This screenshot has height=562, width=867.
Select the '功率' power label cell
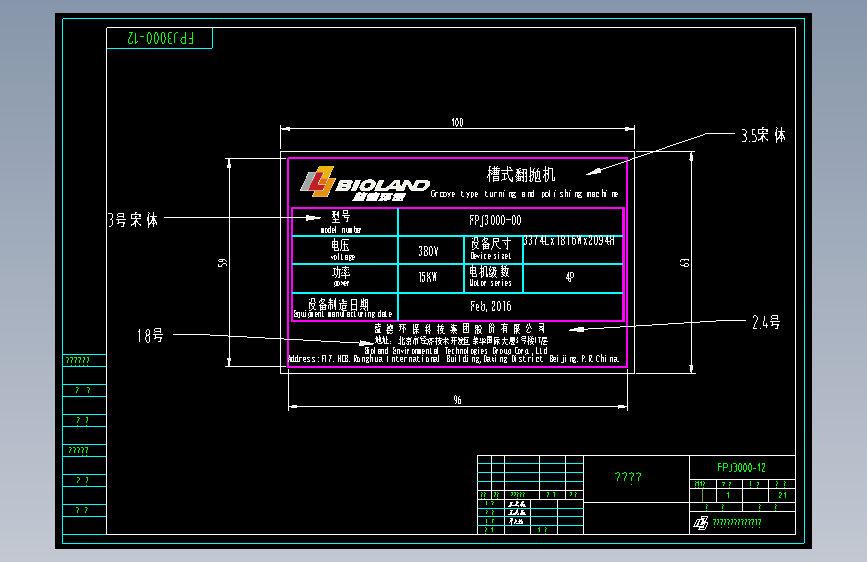(344, 278)
